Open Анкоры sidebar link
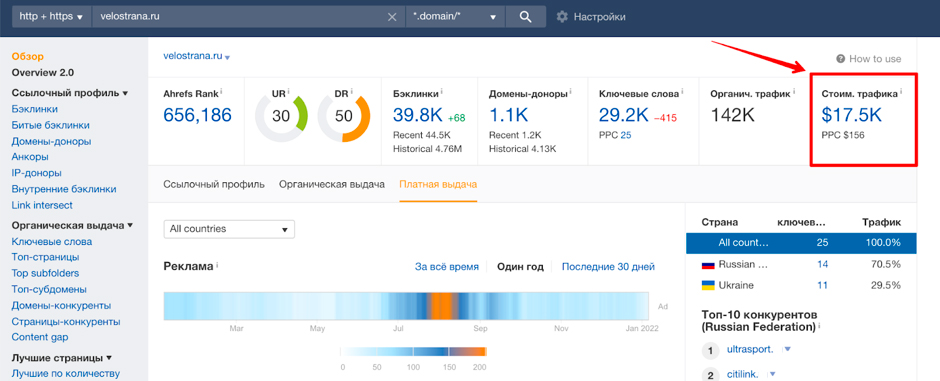Viewport: 940px width, 381px height. click(x=30, y=157)
